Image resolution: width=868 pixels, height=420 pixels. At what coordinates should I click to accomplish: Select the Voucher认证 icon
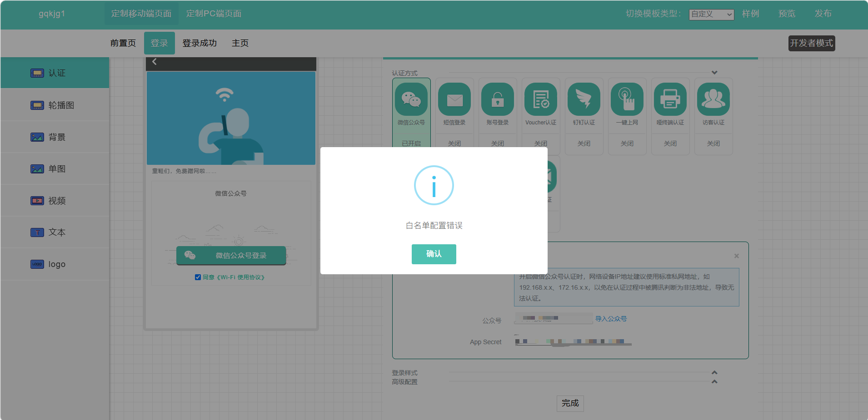pyautogui.click(x=541, y=99)
